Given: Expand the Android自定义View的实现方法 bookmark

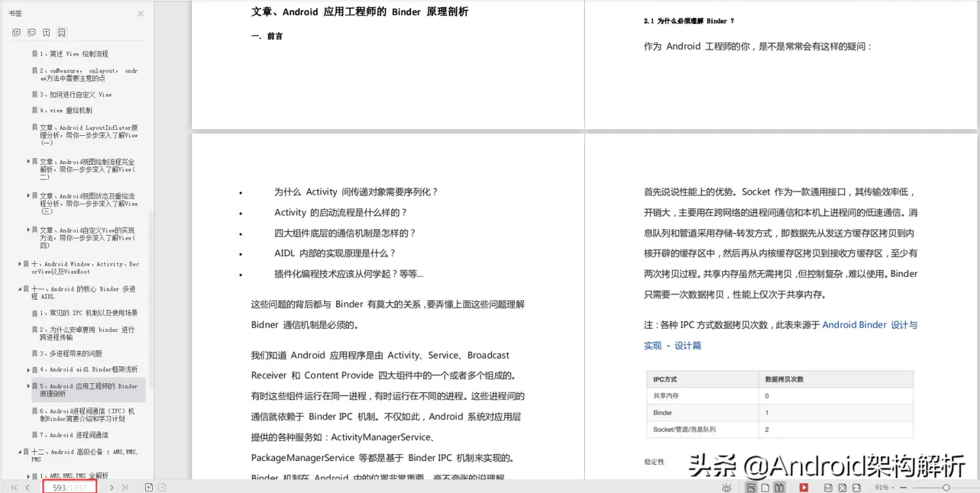Looking at the screenshot, I should tap(28, 229).
